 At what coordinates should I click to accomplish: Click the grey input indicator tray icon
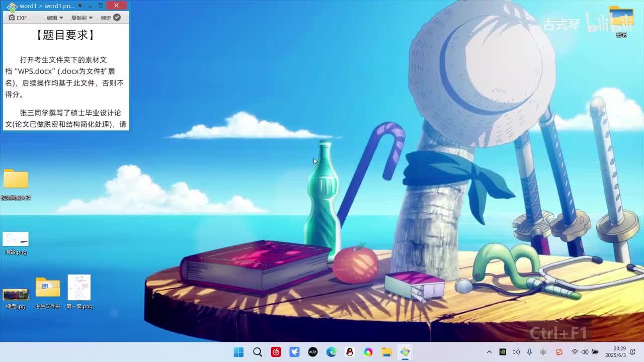pos(543,352)
